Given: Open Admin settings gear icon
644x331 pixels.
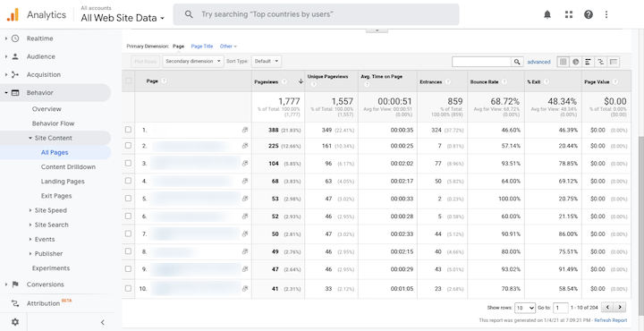Looking at the screenshot, I should tap(15, 322).
